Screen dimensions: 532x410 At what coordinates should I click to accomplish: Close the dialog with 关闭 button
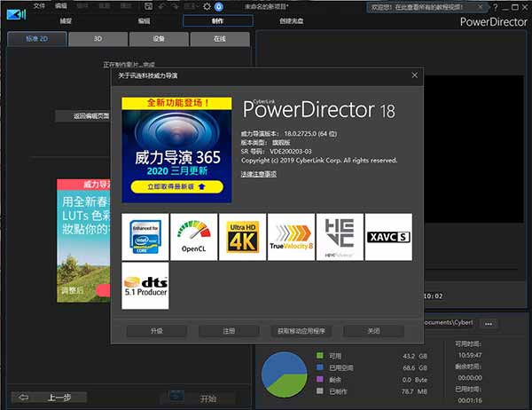(373, 331)
